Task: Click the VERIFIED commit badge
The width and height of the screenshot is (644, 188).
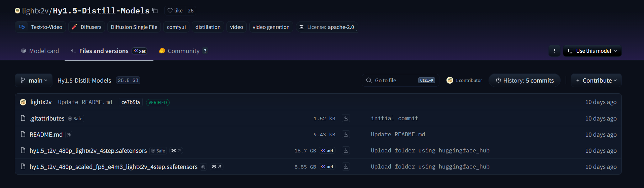Action: [157, 102]
